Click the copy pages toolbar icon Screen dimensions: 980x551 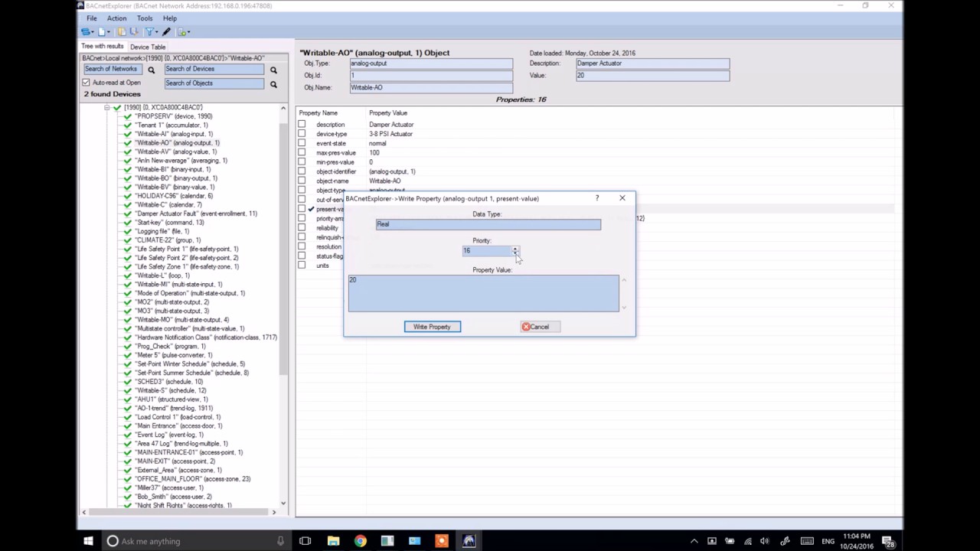122,32
